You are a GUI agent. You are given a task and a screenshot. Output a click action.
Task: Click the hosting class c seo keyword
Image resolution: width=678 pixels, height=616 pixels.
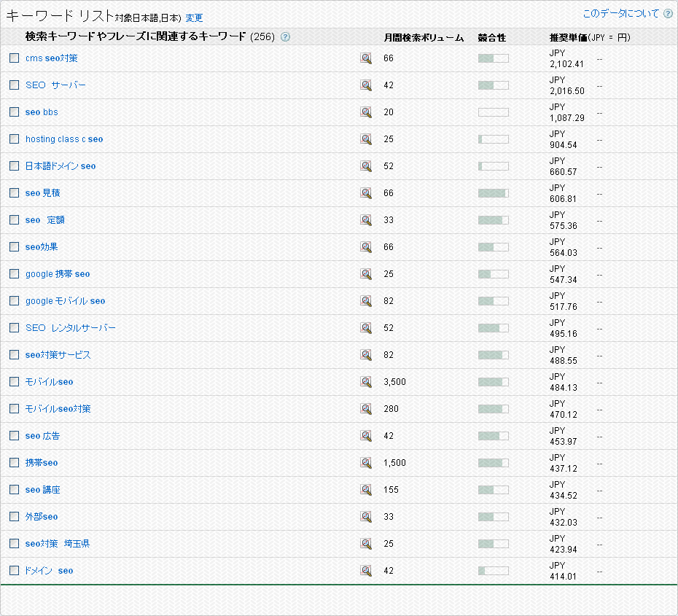64,139
